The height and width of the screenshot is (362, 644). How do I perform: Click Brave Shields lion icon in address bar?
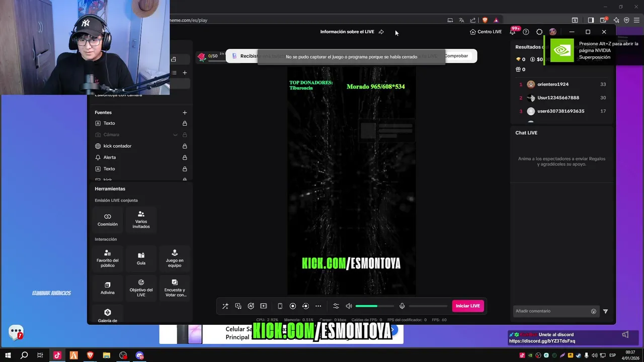point(485,20)
